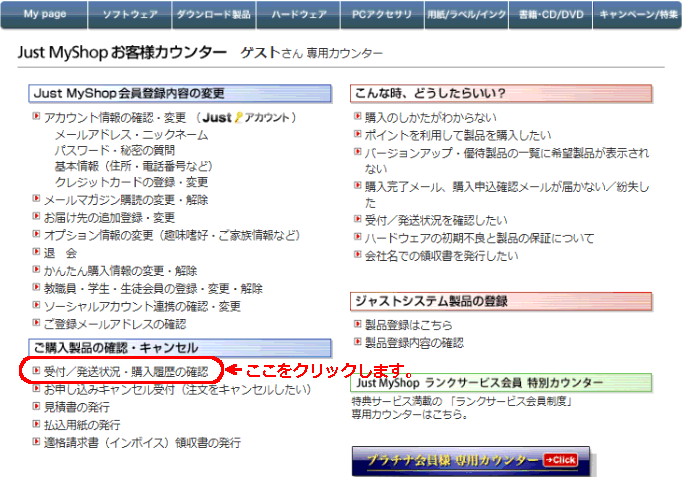Viewport: 683px width, 477px height.
Task: Click red bullet beside ご登録メールアドレスの確認
Action: [x=36, y=323]
